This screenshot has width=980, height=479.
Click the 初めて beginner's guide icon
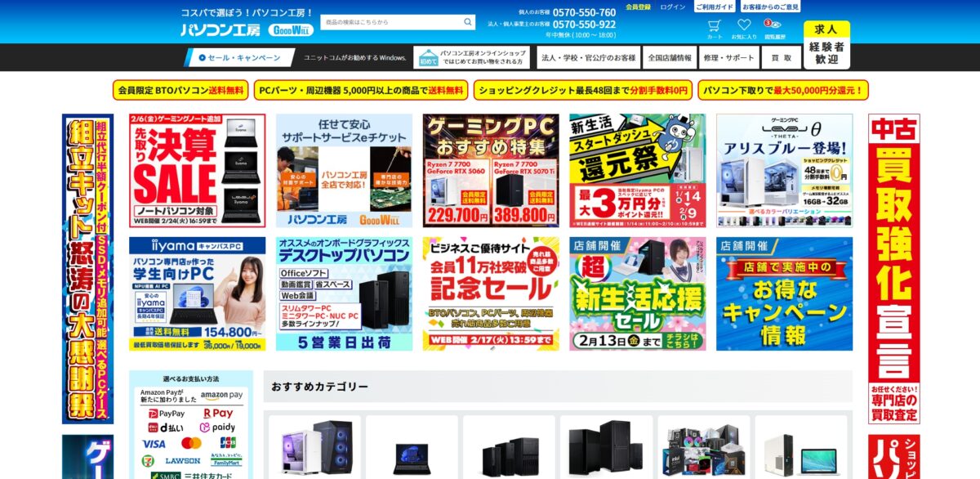[428, 58]
